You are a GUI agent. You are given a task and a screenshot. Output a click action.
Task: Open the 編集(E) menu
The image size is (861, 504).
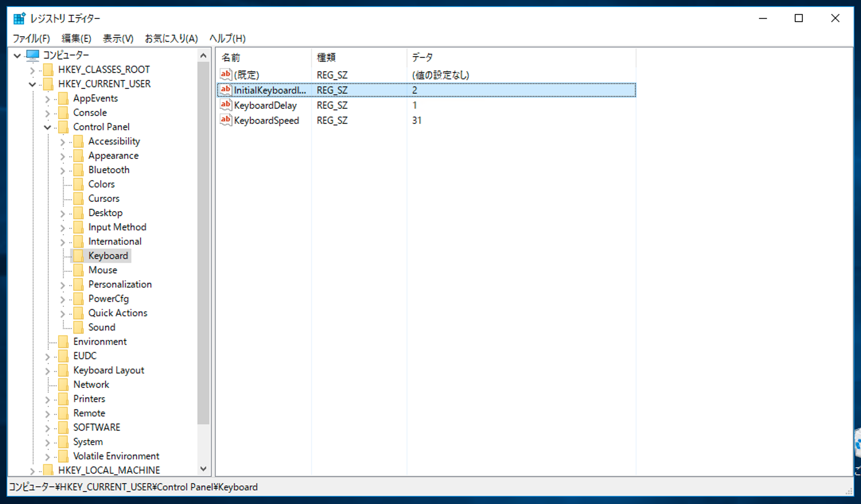pos(76,39)
